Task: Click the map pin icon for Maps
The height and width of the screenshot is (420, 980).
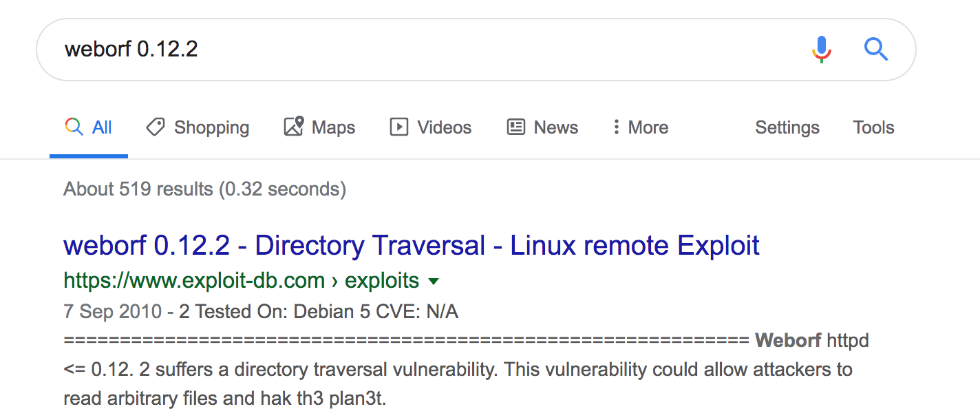Action: (x=294, y=127)
